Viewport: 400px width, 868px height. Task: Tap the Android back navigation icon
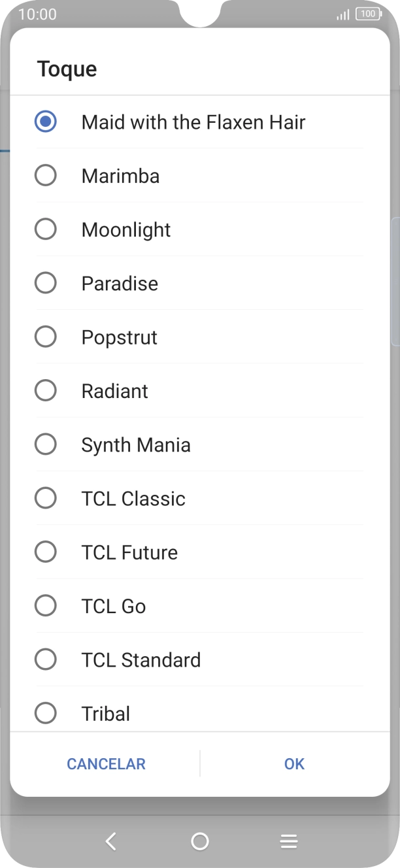click(x=111, y=841)
